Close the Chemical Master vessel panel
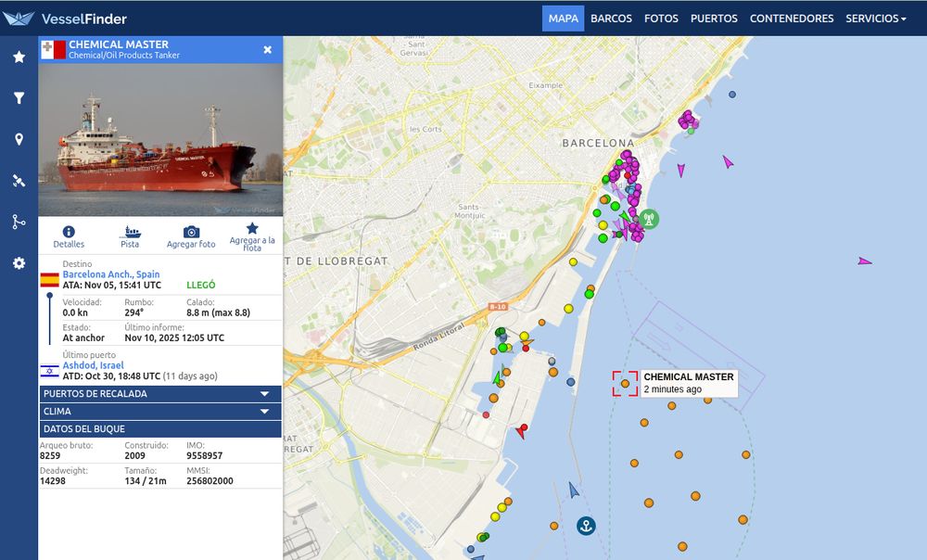 [x=268, y=50]
